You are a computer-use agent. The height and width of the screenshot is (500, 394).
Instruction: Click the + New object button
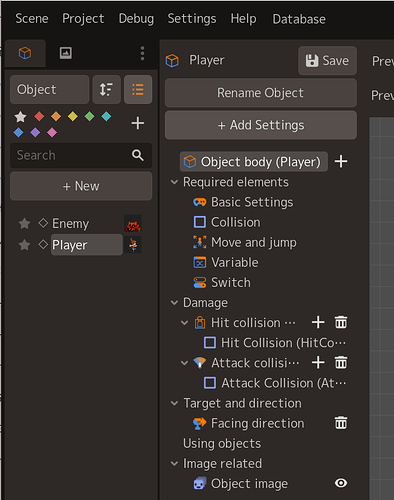point(81,186)
